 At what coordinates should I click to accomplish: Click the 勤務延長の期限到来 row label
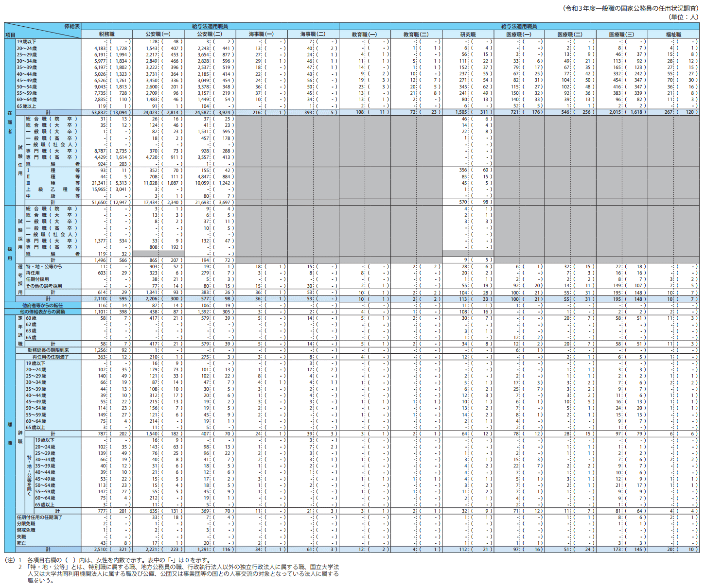[48, 350]
